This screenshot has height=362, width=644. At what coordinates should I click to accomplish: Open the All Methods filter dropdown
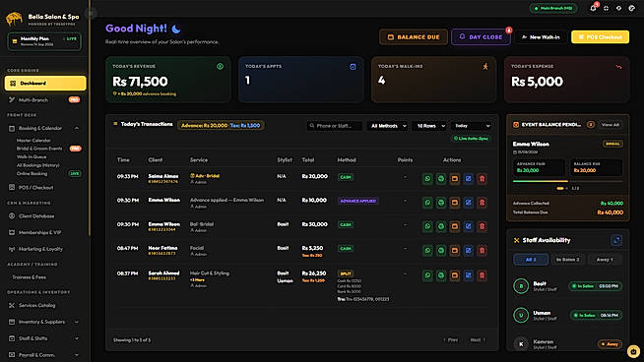tap(388, 126)
